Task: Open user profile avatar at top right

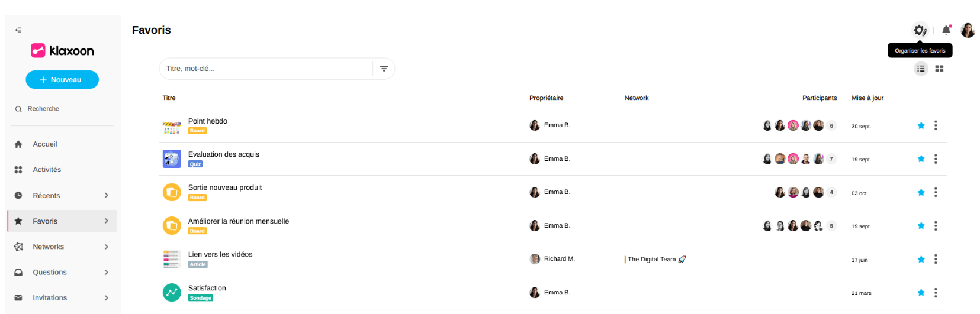Action: [x=968, y=30]
